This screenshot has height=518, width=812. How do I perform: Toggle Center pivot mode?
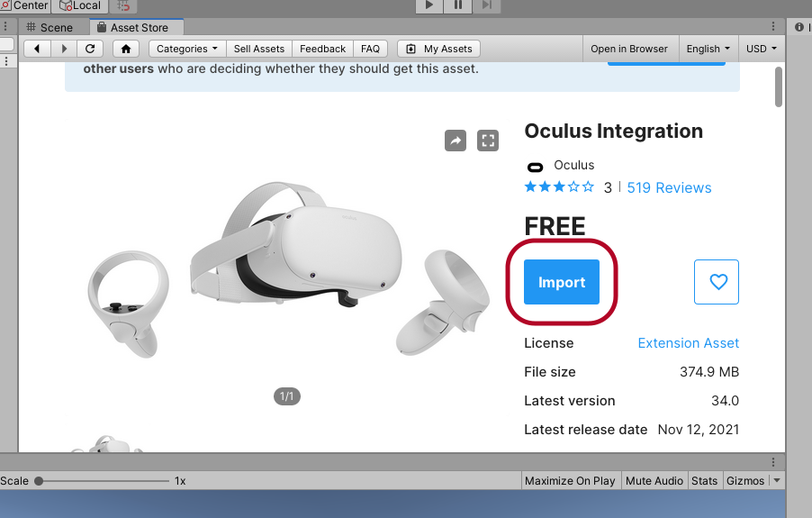[25, 5]
